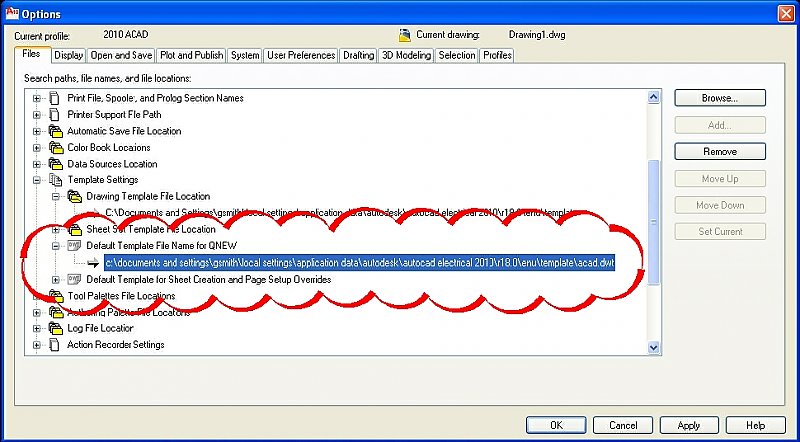Expand Action Recorder Settings
This screenshot has width=800, height=442.
pos(37,345)
